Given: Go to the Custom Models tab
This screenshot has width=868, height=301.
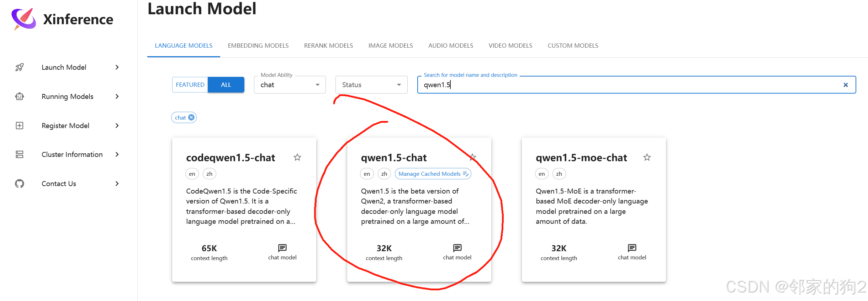Looking at the screenshot, I should [x=573, y=46].
